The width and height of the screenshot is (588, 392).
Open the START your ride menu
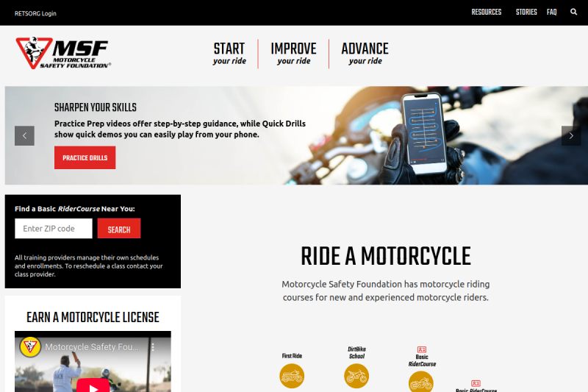click(x=229, y=54)
